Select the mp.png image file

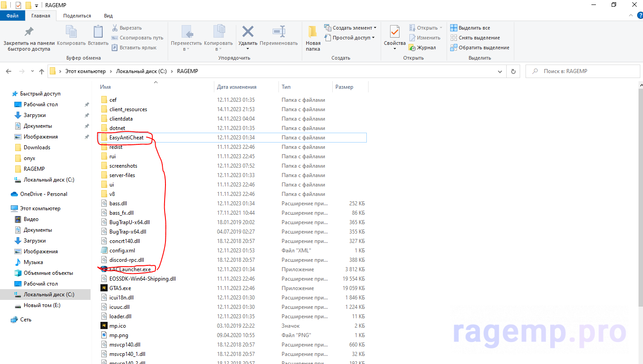(x=118, y=335)
